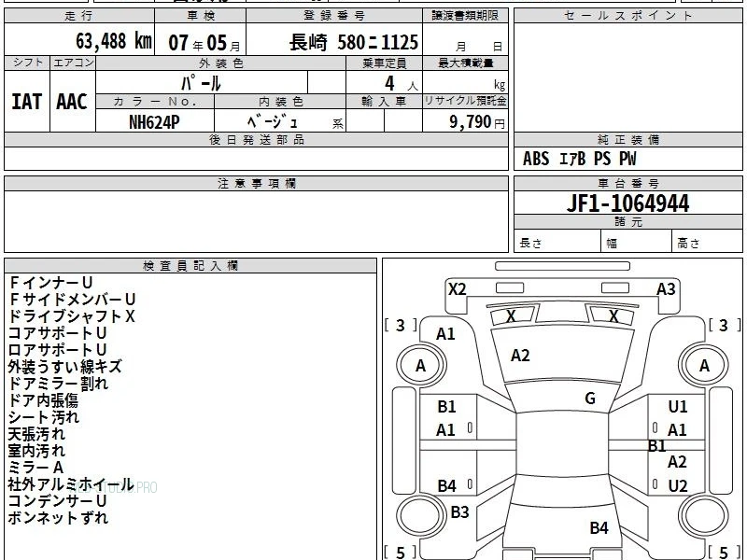
Task: Click the seating capacity value 4 人
Action: point(402,84)
